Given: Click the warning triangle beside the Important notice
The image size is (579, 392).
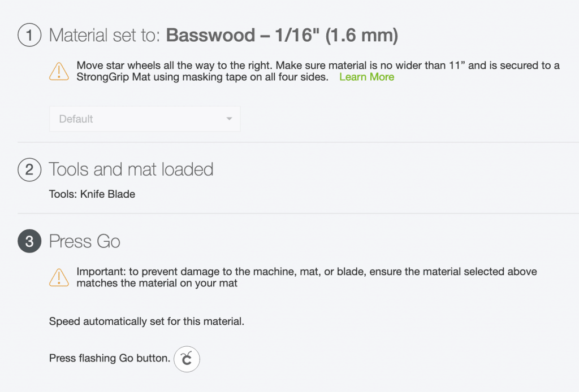Looking at the screenshot, I should 59,277.
